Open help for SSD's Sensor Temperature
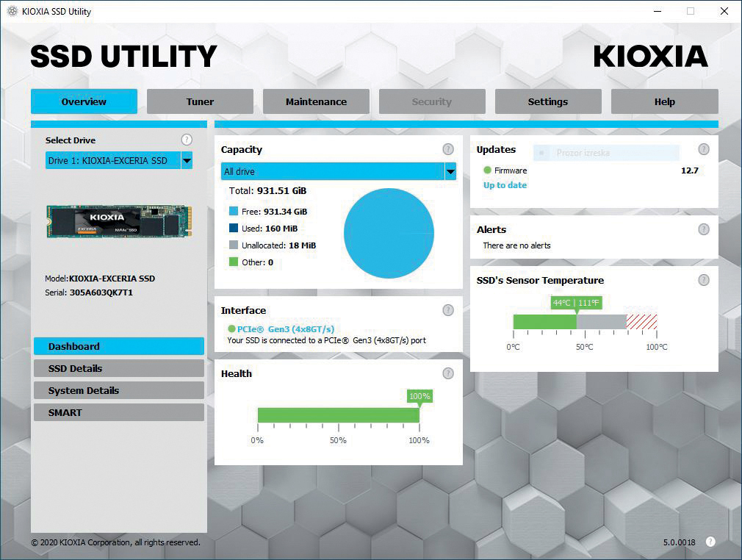 click(x=704, y=280)
